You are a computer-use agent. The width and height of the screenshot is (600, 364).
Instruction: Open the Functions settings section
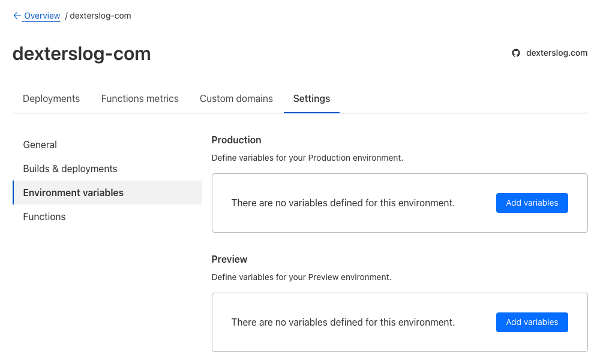pyautogui.click(x=44, y=216)
